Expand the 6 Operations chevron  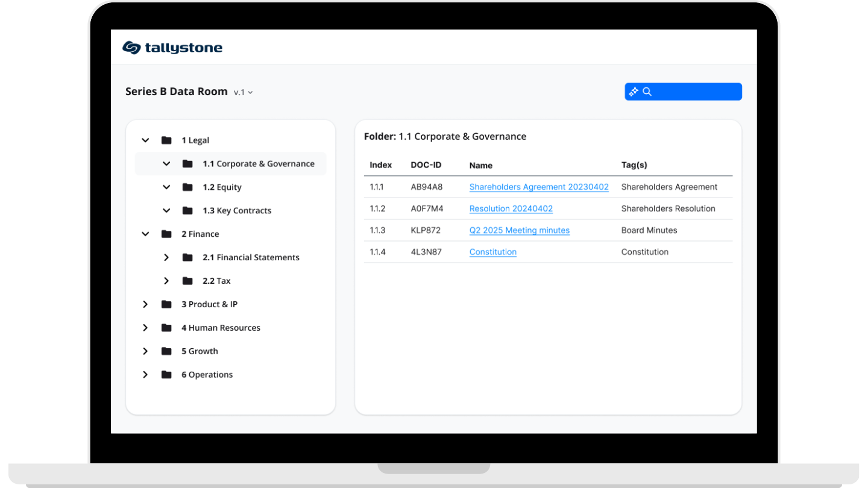tap(145, 375)
